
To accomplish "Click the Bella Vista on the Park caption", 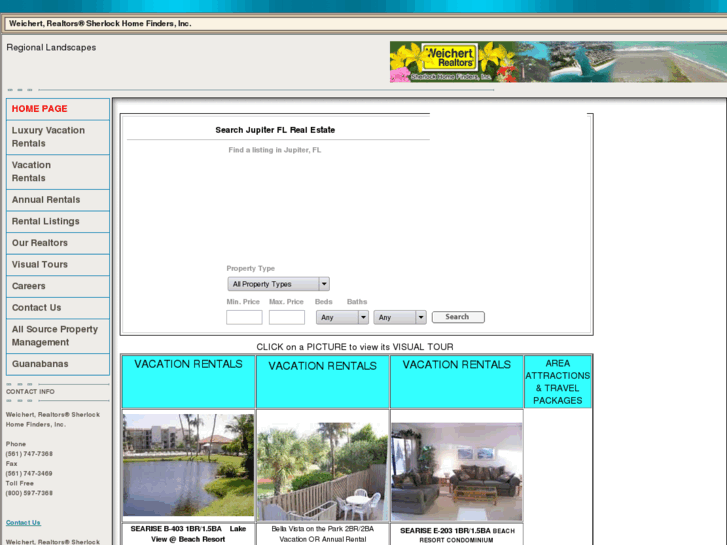I will [323, 534].
